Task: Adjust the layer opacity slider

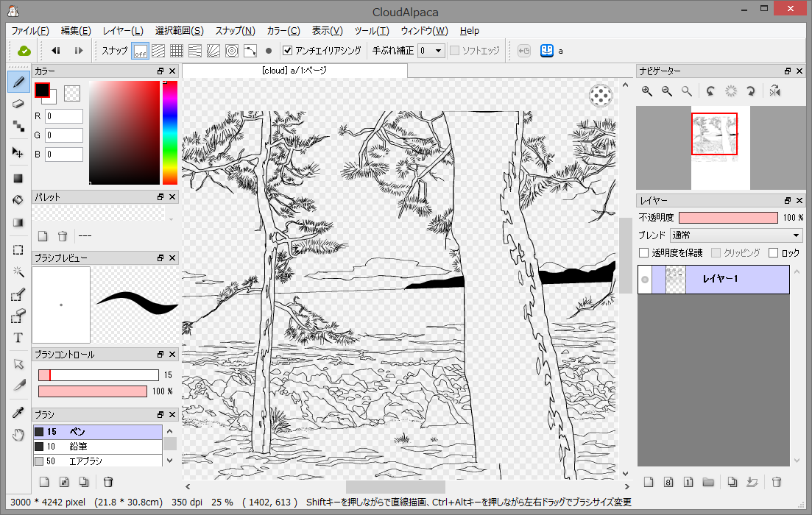Action: tap(728, 217)
